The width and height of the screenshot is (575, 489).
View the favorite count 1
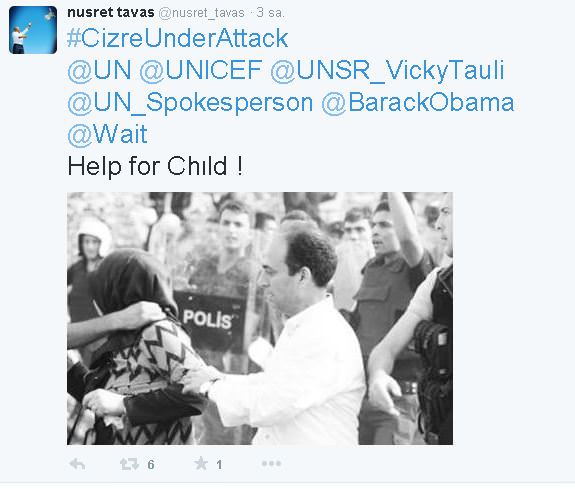tap(219, 465)
